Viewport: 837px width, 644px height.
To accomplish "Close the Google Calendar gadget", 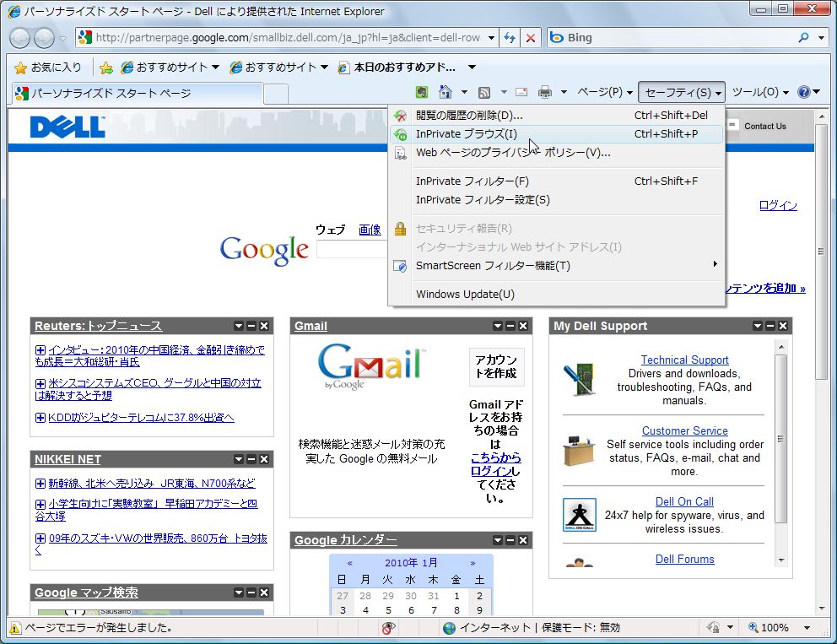I will pyautogui.click(x=523, y=540).
